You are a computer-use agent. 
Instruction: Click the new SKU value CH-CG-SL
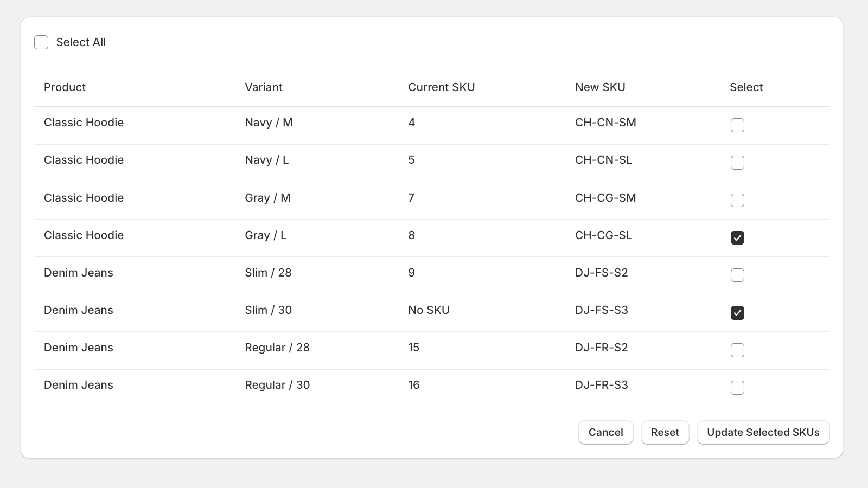click(603, 235)
